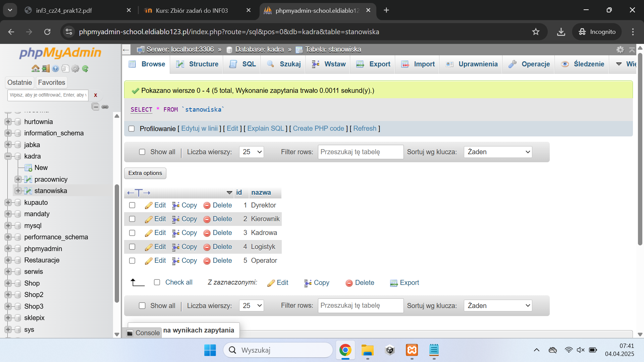Collapse the kadra database node
Viewport: 644px width, 362px height.
[x=8, y=156]
